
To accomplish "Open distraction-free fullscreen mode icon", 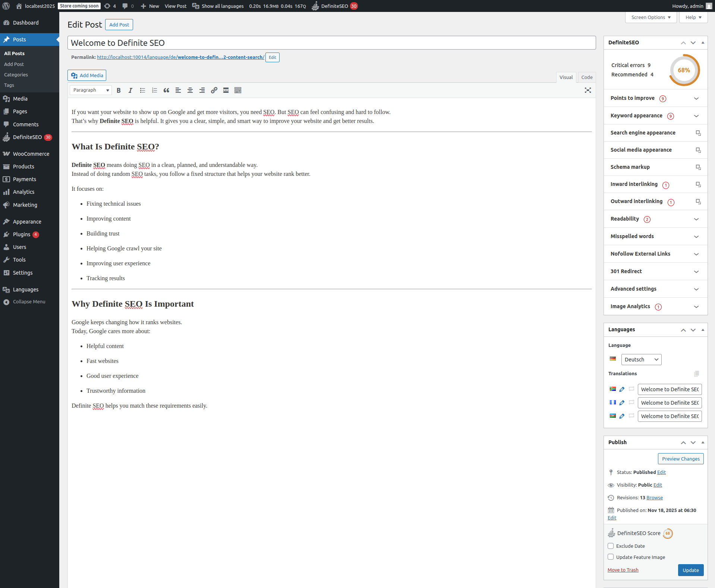I will (588, 90).
